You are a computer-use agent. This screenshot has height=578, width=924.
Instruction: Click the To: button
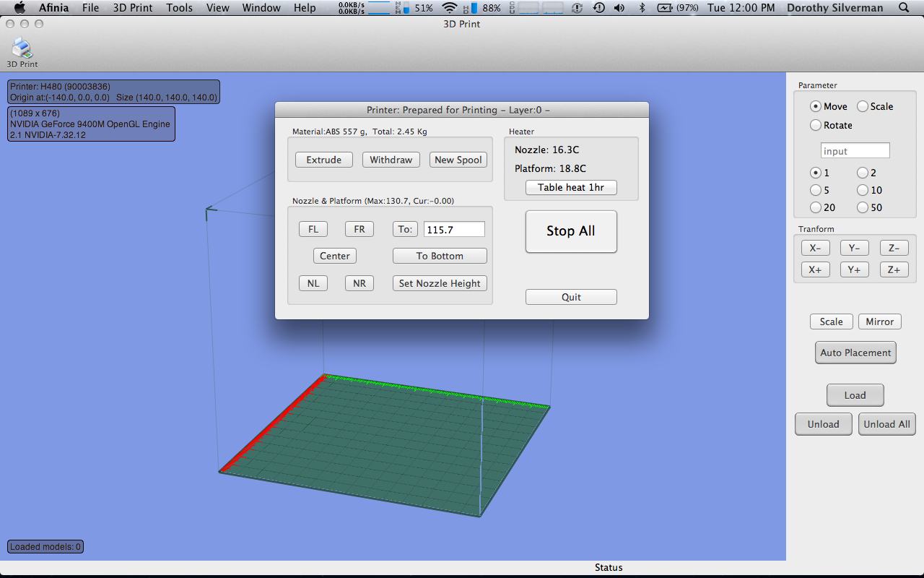tap(405, 229)
